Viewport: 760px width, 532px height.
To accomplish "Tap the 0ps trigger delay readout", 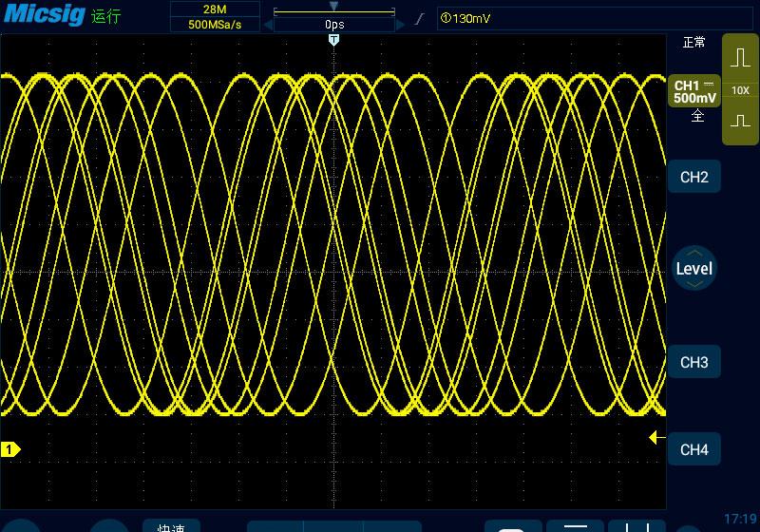I will (x=334, y=25).
